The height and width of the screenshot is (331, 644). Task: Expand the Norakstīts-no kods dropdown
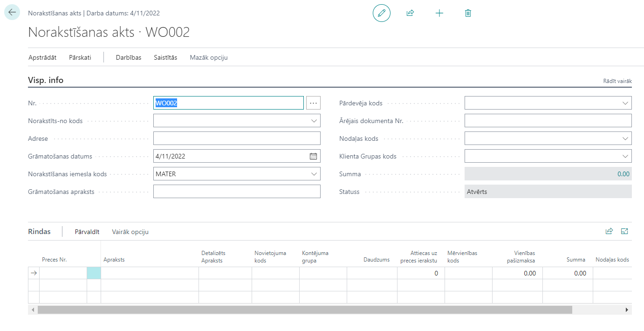(314, 121)
